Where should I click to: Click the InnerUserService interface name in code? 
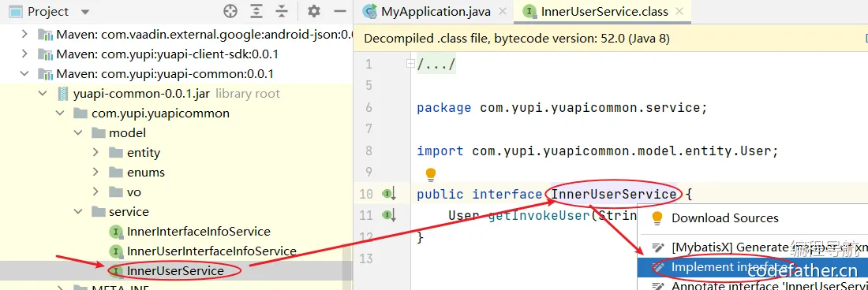(613, 194)
